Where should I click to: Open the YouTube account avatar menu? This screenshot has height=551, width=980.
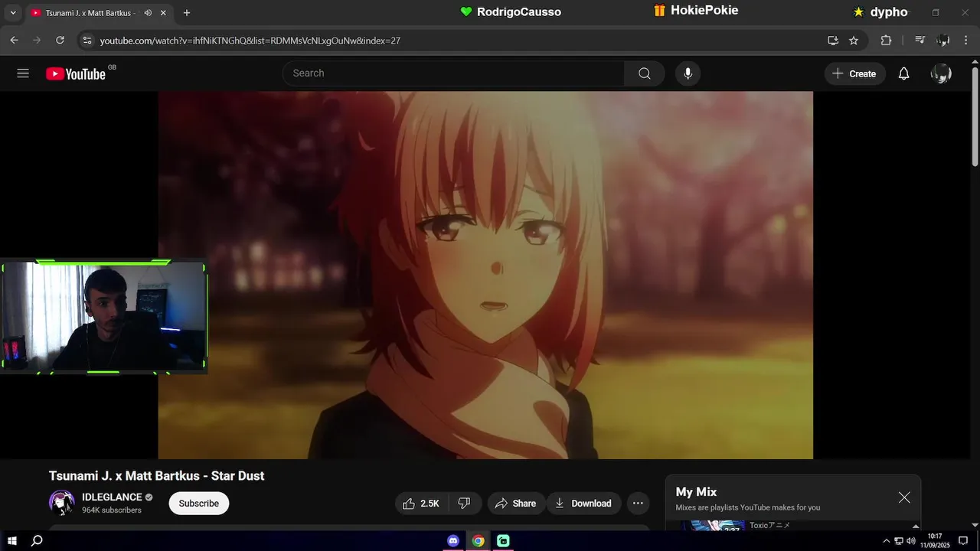941,73
